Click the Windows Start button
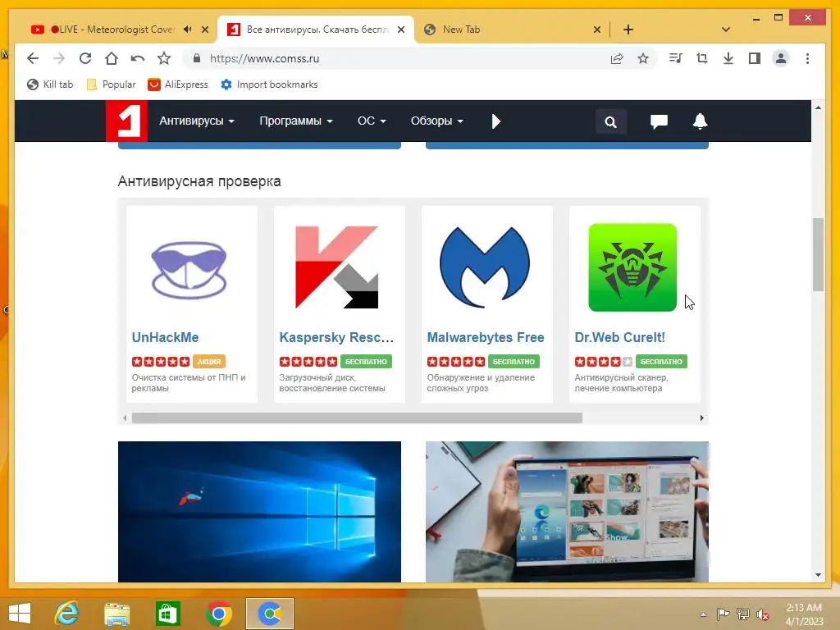840x630 pixels. coord(20,614)
